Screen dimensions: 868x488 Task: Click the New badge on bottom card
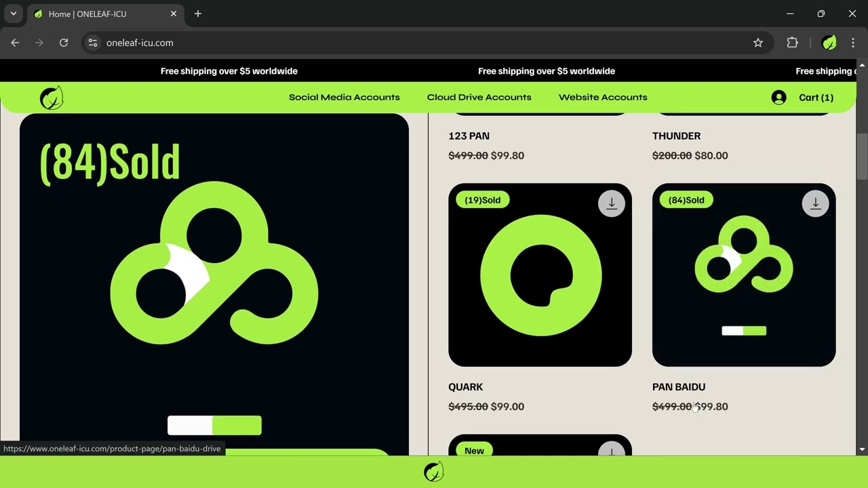pyautogui.click(x=474, y=450)
